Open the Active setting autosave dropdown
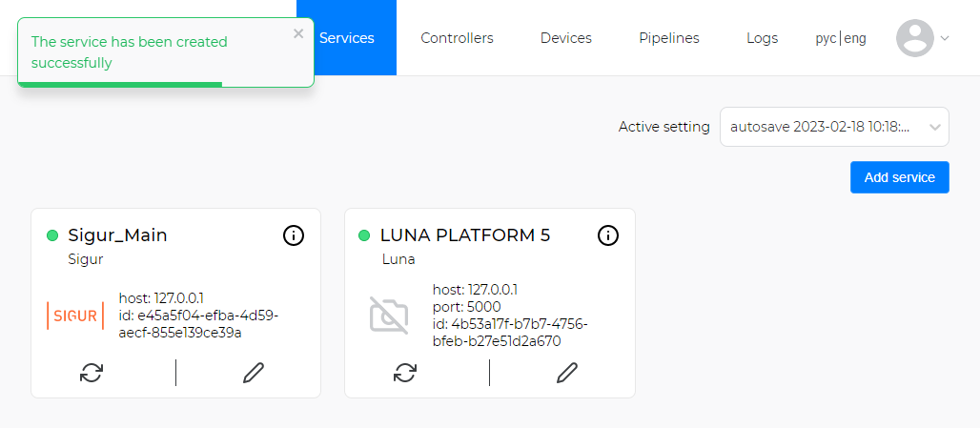 click(x=834, y=127)
